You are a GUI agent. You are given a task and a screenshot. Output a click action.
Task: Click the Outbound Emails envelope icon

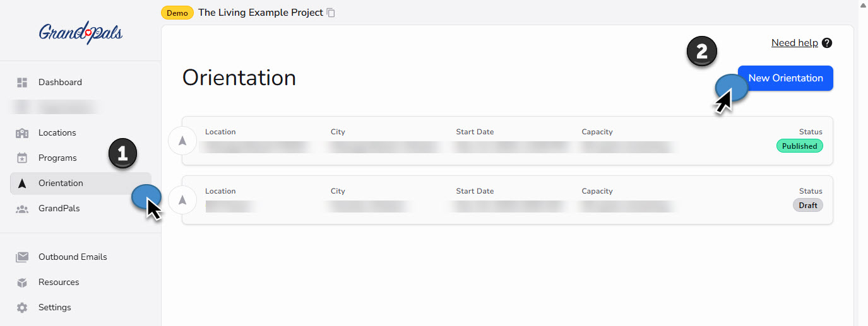[x=22, y=257]
